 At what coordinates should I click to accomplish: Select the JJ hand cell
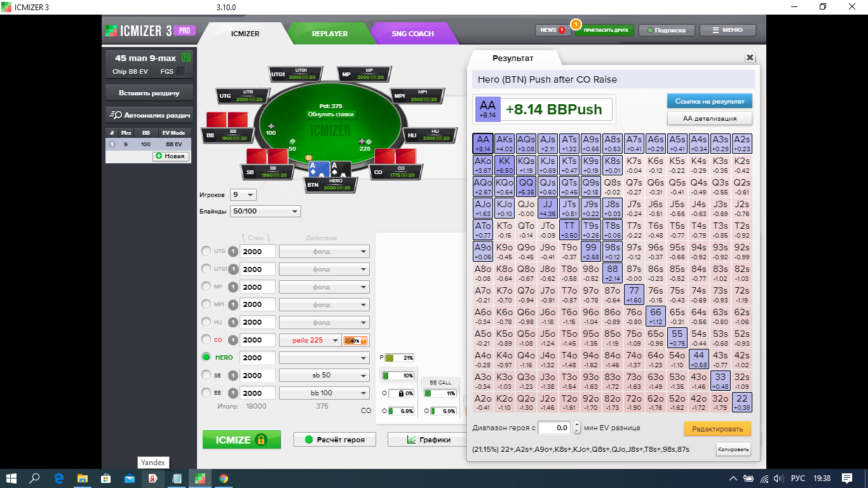click(x=548, y=208)
